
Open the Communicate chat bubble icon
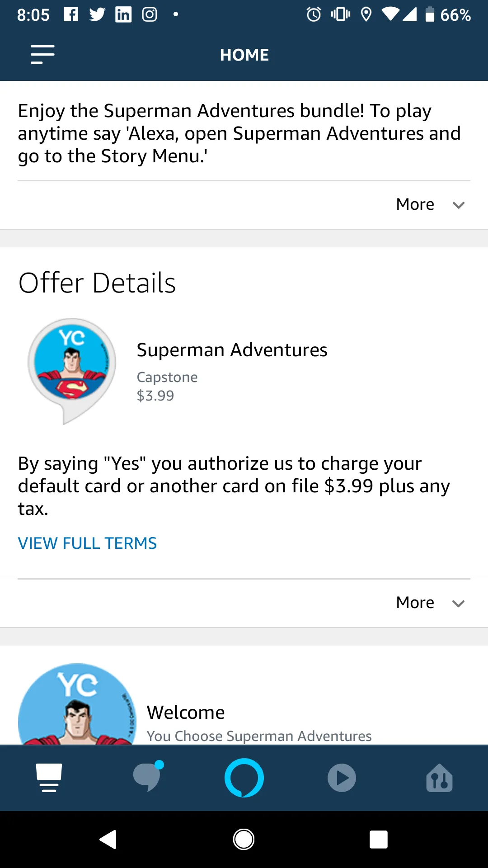147,778
